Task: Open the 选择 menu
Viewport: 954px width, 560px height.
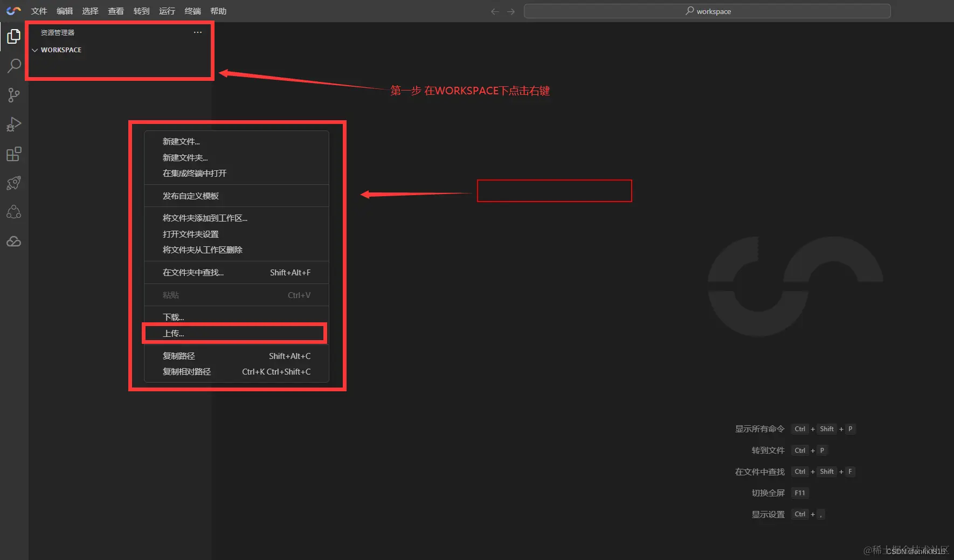Action: [x=90, y=11]
